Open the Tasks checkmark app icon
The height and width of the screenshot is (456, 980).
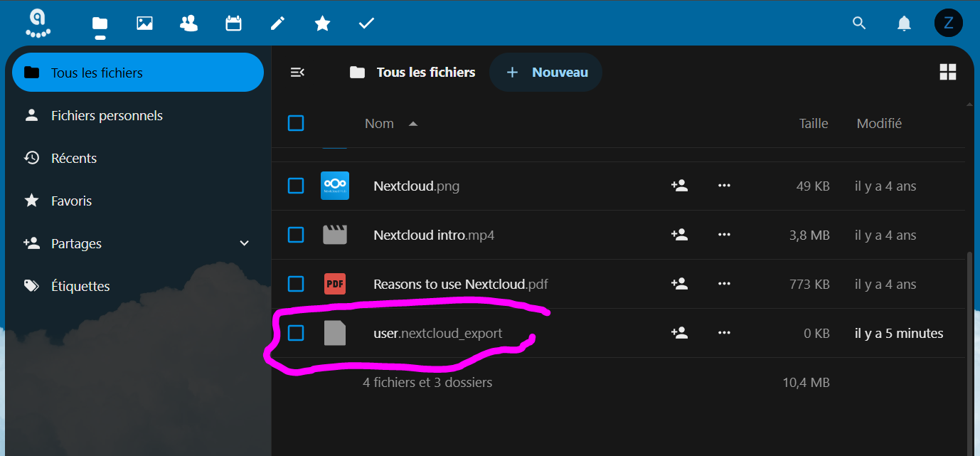pyautogui.click(x=366, y=23)
